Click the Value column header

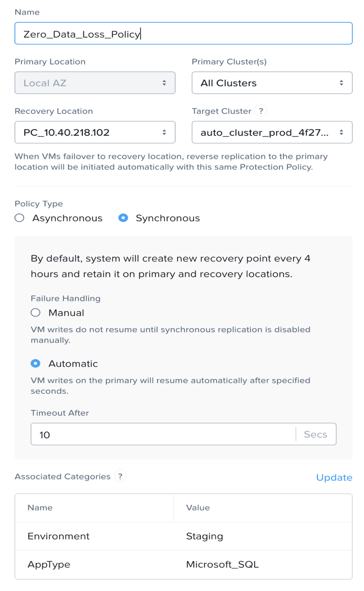198,508
